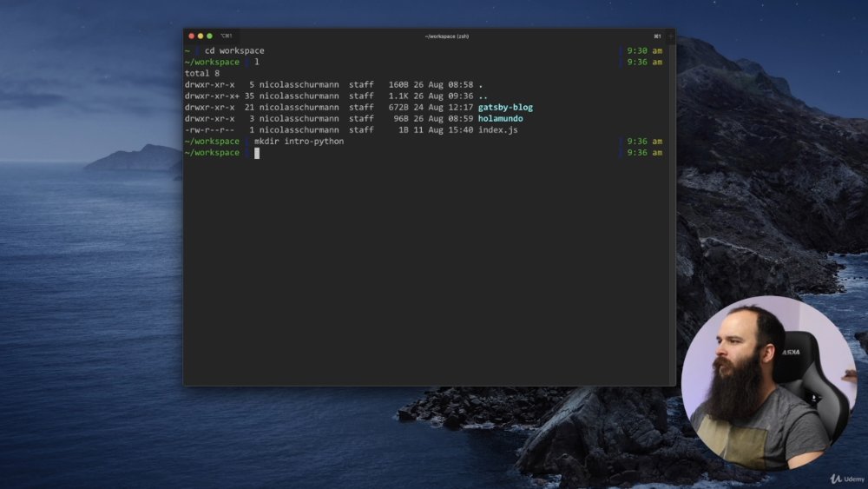
Task: Click the "mkdir intro-python" command text
Action: pos(299,142)
